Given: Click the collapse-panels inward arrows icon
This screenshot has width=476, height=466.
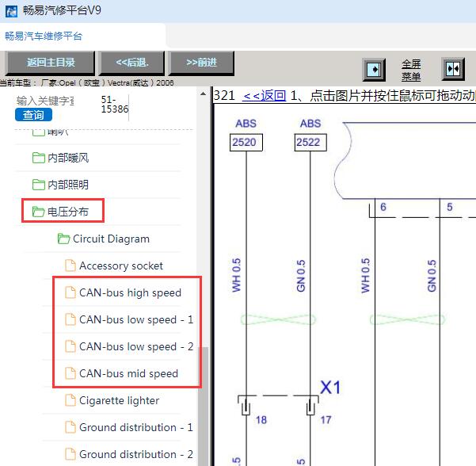Looking at the screenshot, I should point(453,69).
